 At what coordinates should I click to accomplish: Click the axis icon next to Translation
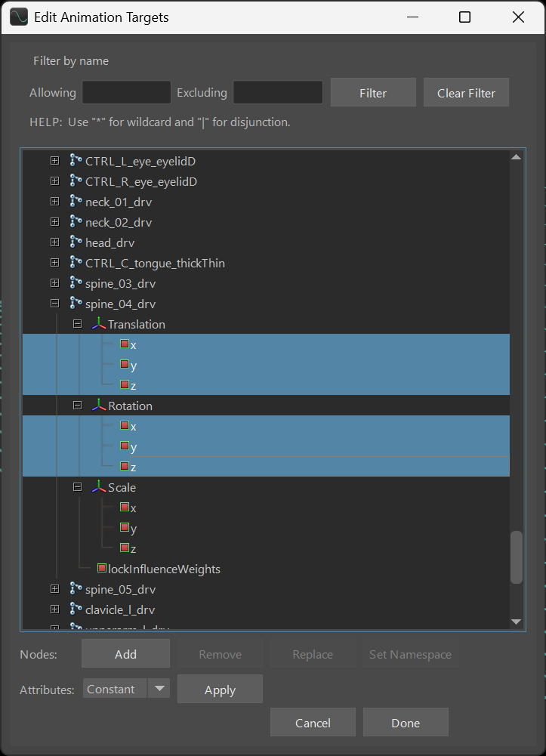(x=99, y=324)
